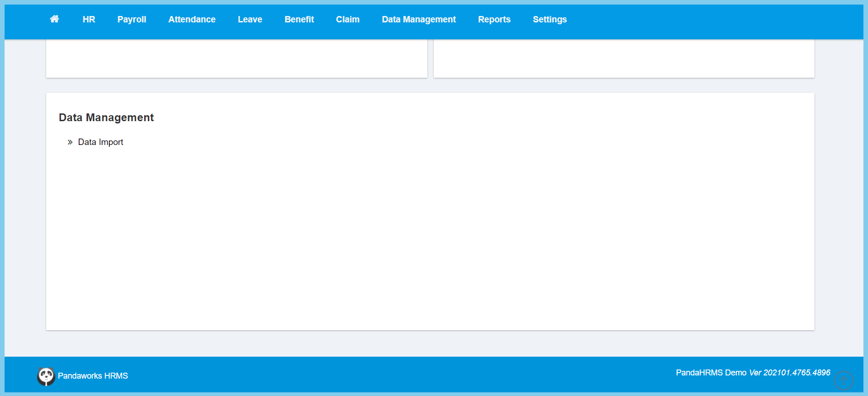Expand the Benefit menu
This screenshot has height=396, width=868.
tap(299, 20)
